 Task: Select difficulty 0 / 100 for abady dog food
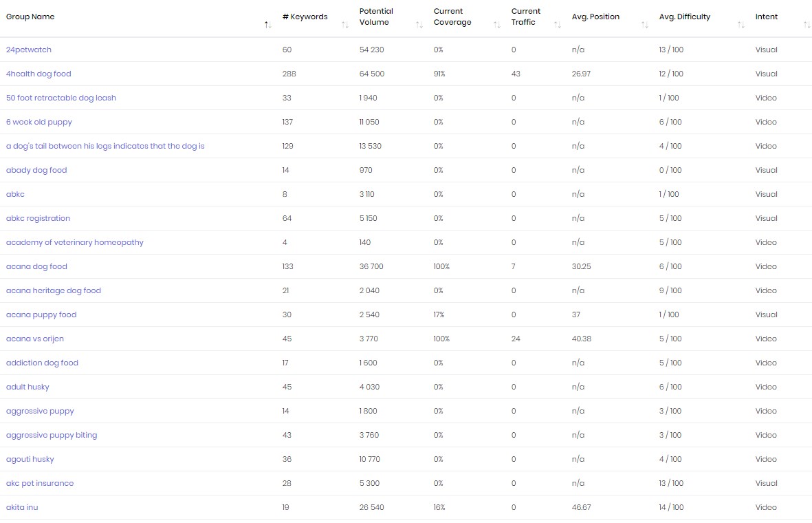[670, 170]
